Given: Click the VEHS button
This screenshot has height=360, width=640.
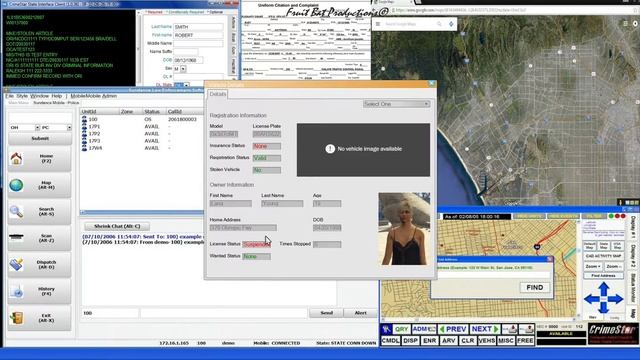Looking at the screenshot, I should point(487,340).
